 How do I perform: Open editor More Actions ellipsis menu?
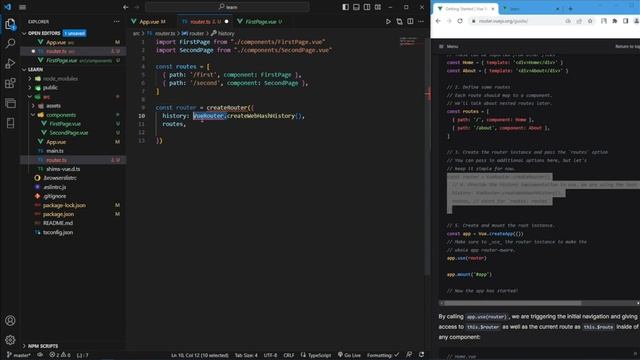pos(421,21)
